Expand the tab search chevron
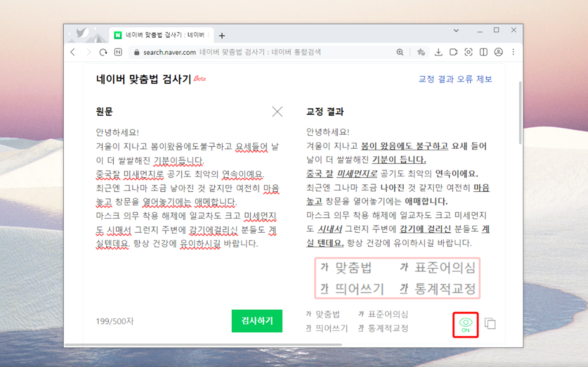588x367 pixels. click(x=456, y=30)
